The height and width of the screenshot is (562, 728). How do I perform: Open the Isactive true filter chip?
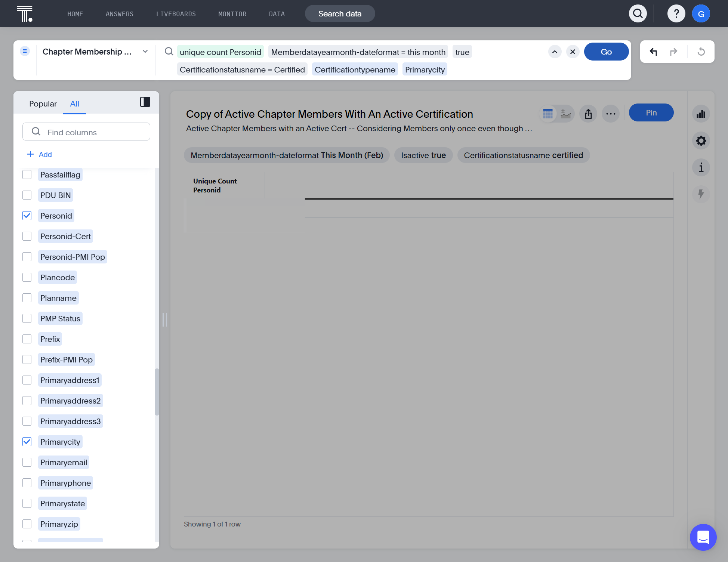point(423,155)
